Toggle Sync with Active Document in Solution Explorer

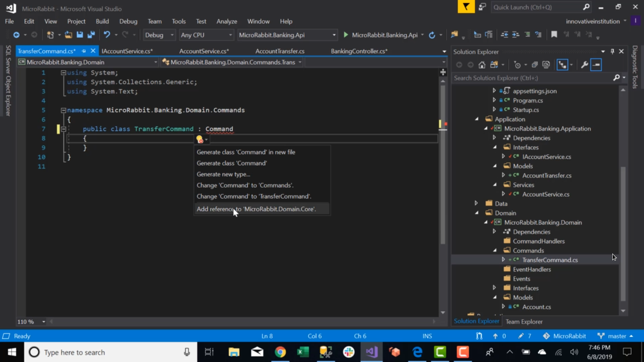pyautogui.click(x=562, y=65)
